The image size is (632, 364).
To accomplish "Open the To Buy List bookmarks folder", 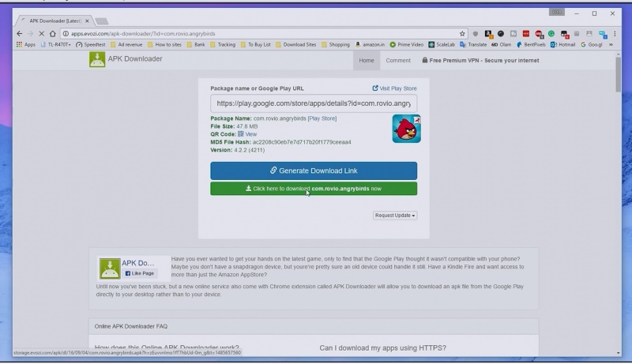I will point(255,45).
